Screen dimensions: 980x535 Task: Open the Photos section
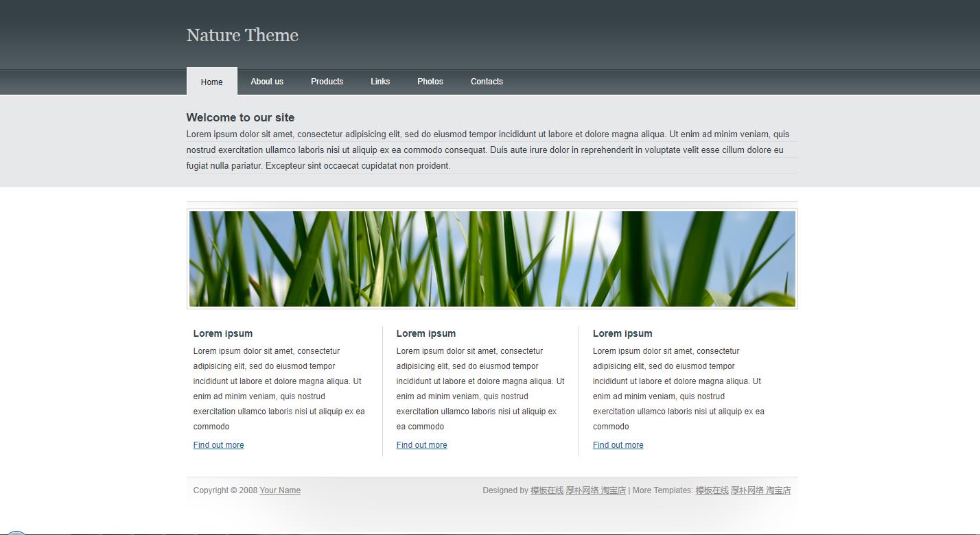430,81
